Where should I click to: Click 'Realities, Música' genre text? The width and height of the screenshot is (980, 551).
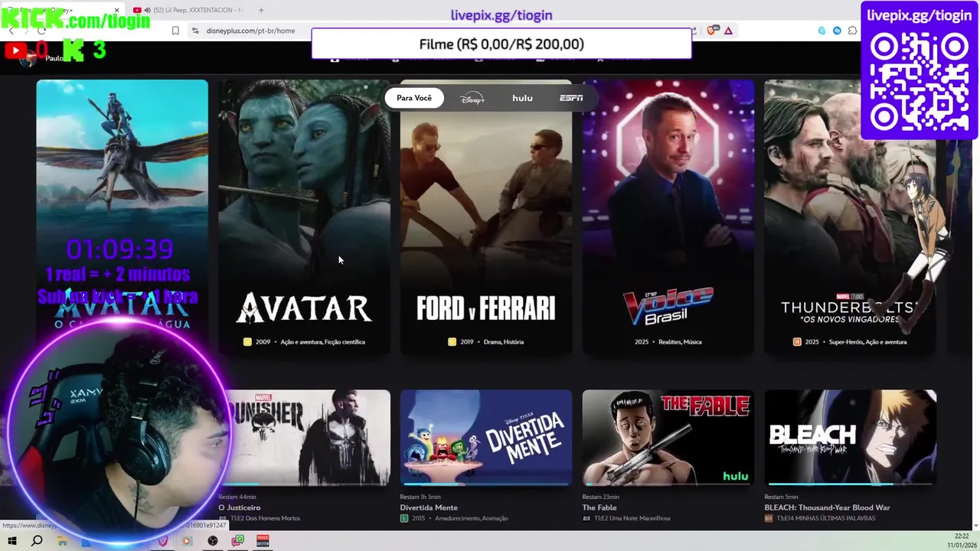tap(680, 342)
